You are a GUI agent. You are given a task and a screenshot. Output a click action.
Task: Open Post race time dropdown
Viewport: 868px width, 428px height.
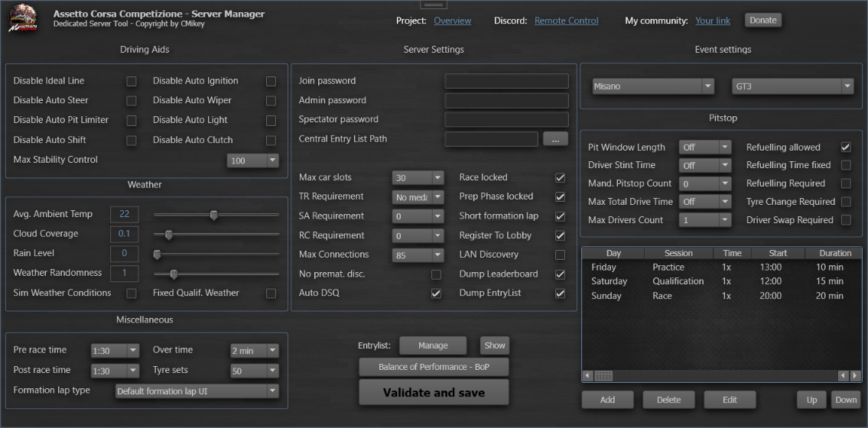[x=115, y=371]
